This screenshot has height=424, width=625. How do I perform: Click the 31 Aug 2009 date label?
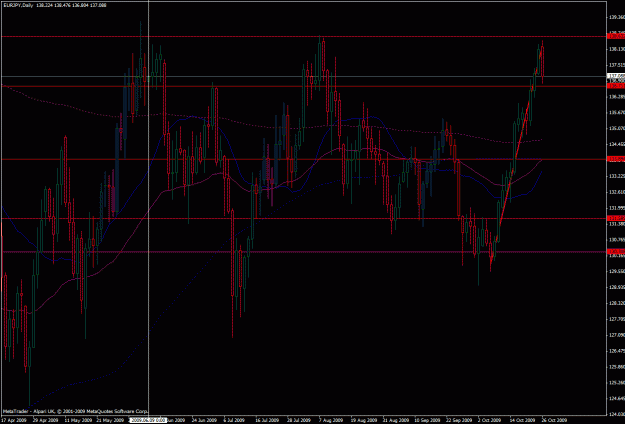tap(395, 420)
